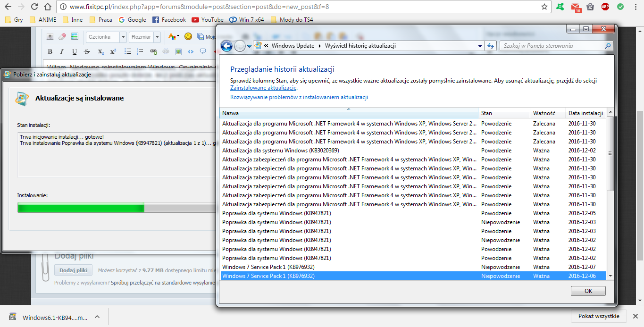The image size is (644, 327).
Task: Click the Windows Update breadcrumb
Action: (293, 46)
